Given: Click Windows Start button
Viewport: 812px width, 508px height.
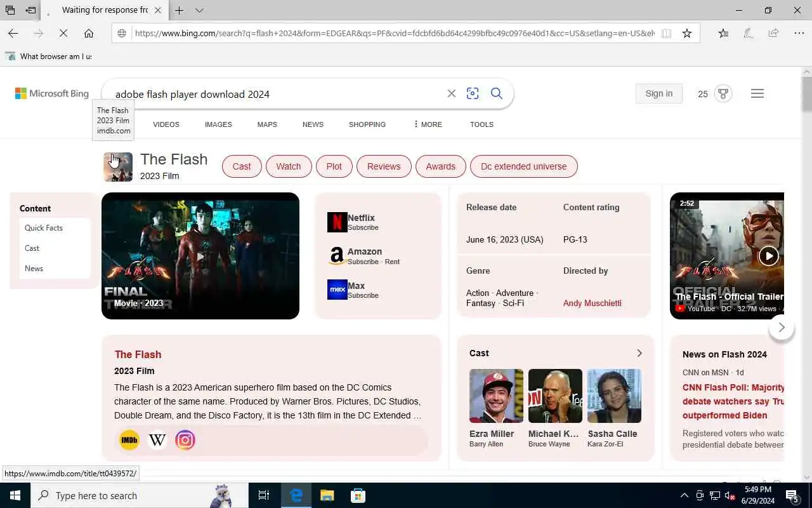Looking at the screenshot, I should tap(15, 495).
